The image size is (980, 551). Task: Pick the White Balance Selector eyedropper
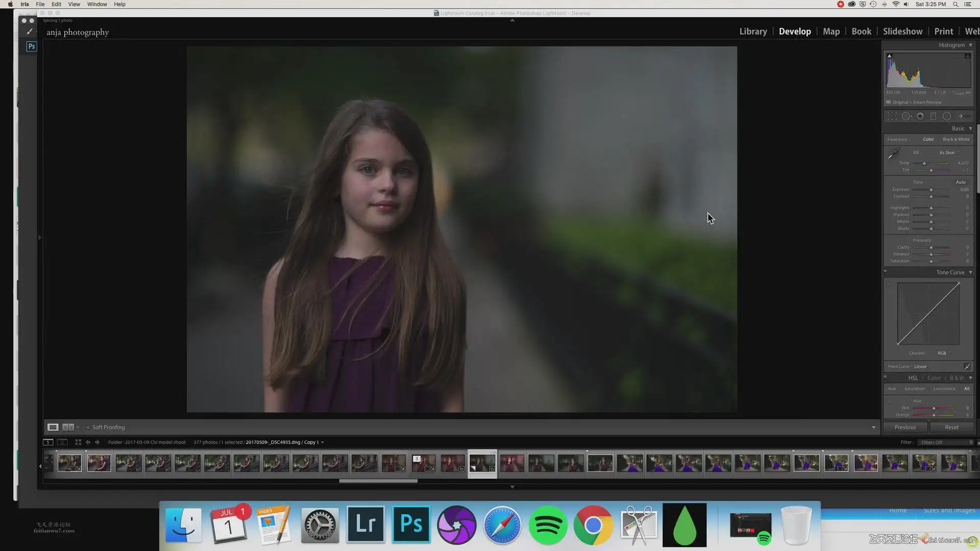[x=893, y=153]
